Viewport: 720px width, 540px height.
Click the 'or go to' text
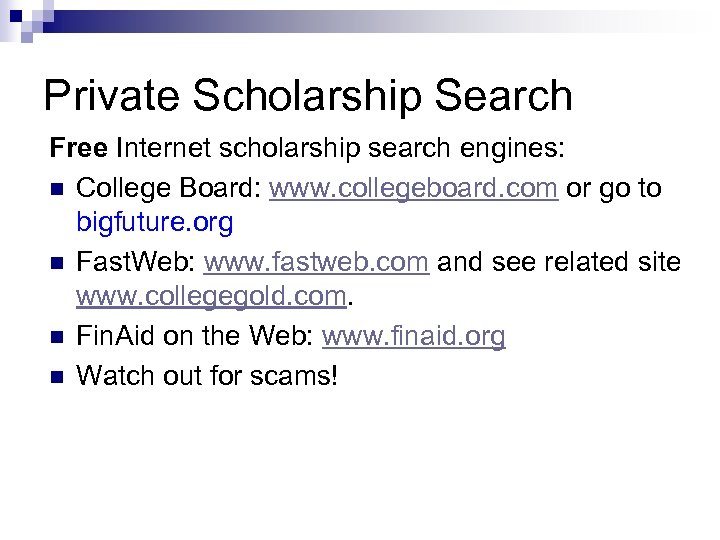(614, 189)
